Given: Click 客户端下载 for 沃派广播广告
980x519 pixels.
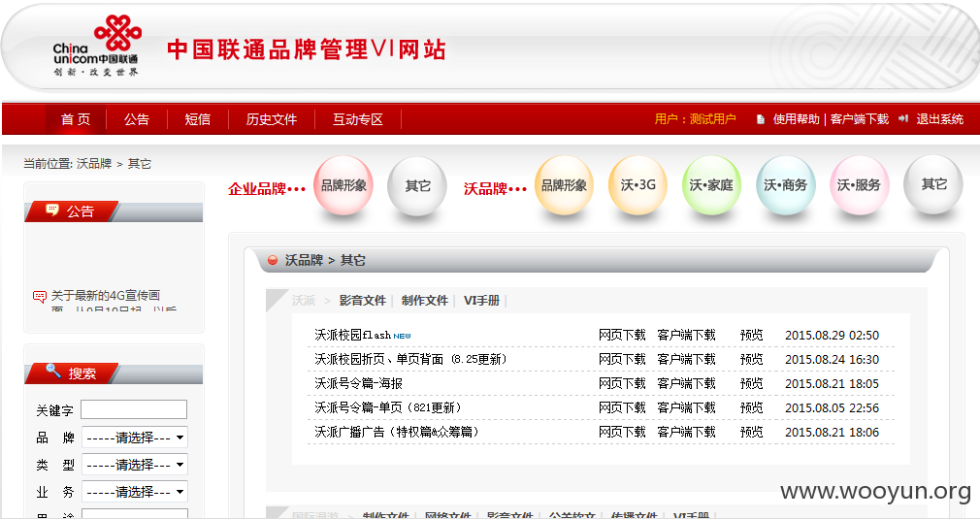Looking at the screenshot, I should coord(686,433).
